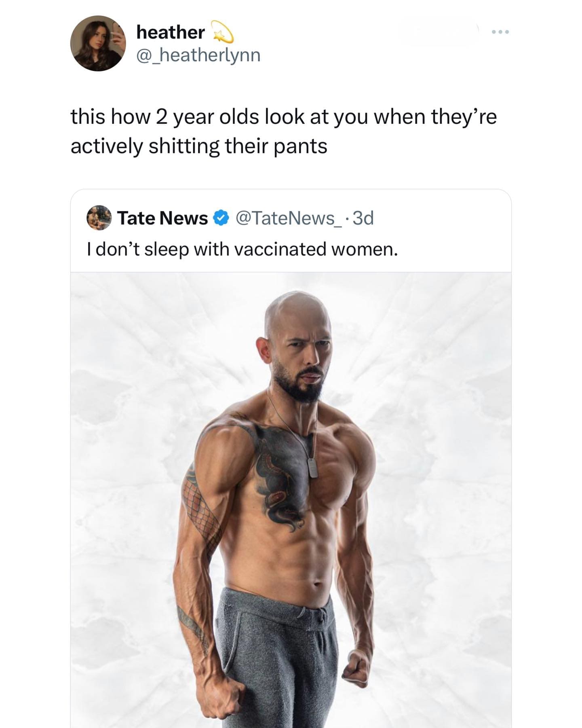Click the shooting star emoji beside heather
Viewport: 582px width, 728px height.
click(222, 32)
